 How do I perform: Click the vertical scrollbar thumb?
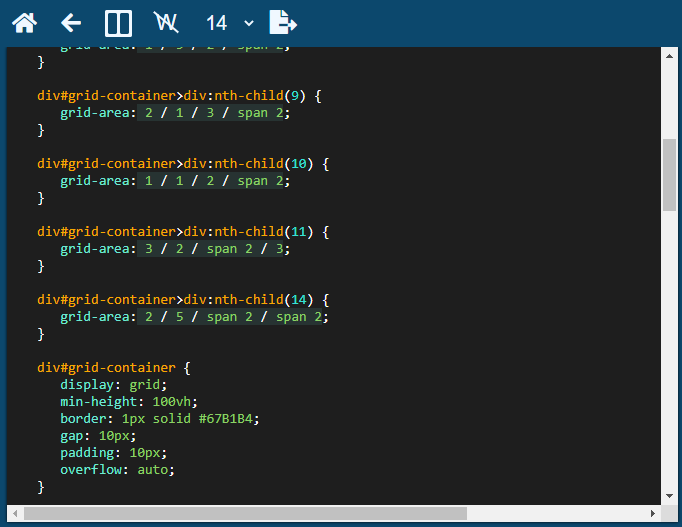(x=669, y=175)
